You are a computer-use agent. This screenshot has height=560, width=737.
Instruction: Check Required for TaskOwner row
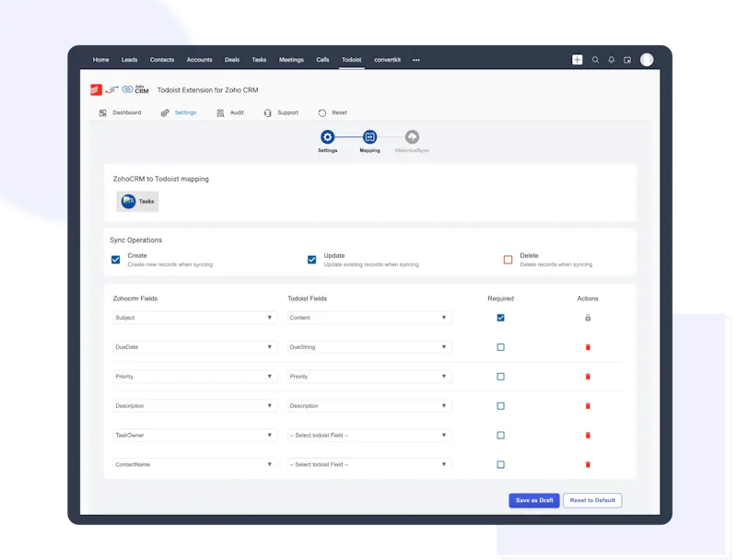tap(500, 435)
